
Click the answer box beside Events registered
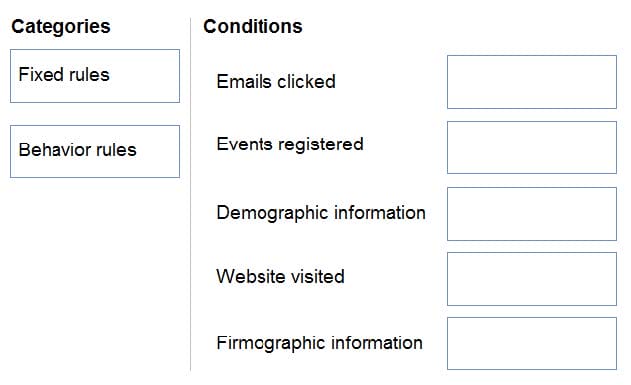click(x=532, y=148)
